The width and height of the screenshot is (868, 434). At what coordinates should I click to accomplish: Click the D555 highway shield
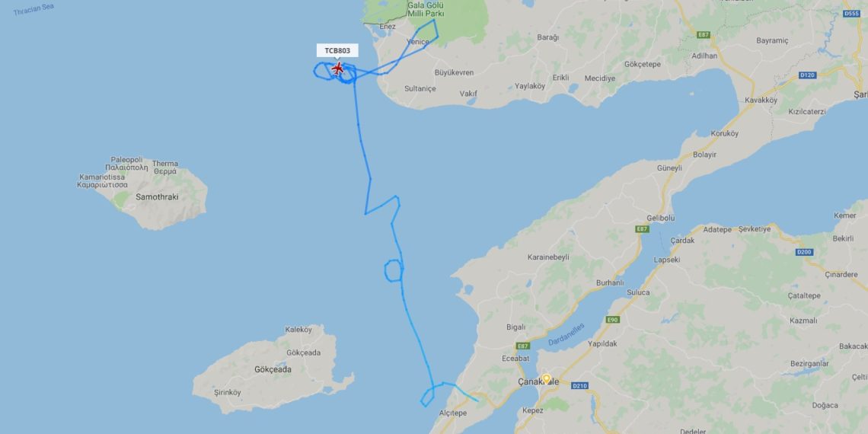(x=852, y=13)
